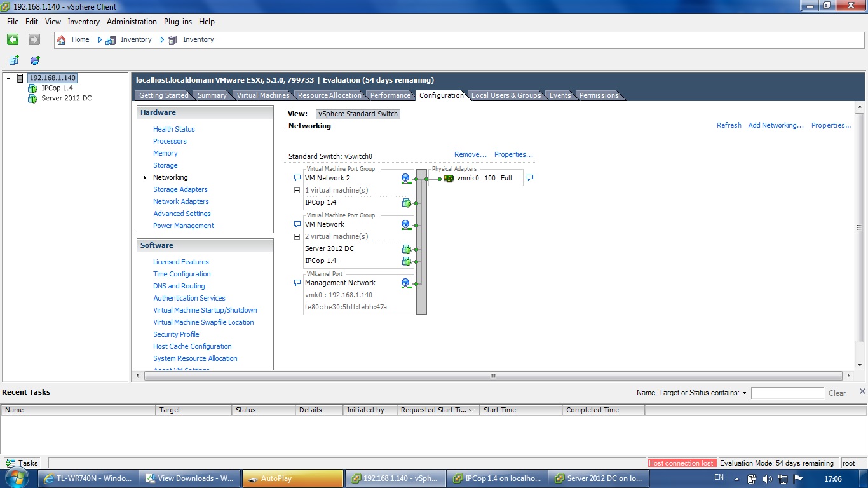Open the Administration menu
The width and height of the screenshot is (868, 488).
click(132, 22)
